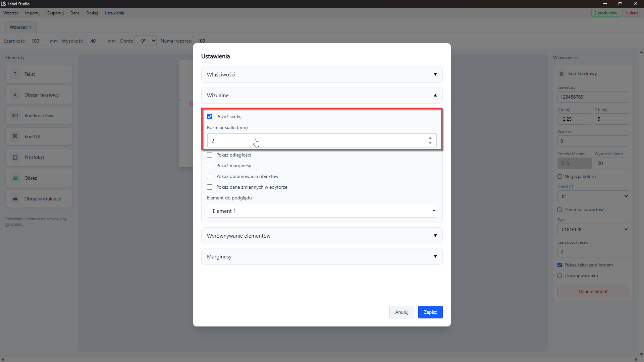Click the Zawartosc value field
644x362 pixels.
(x=593, y=97)
